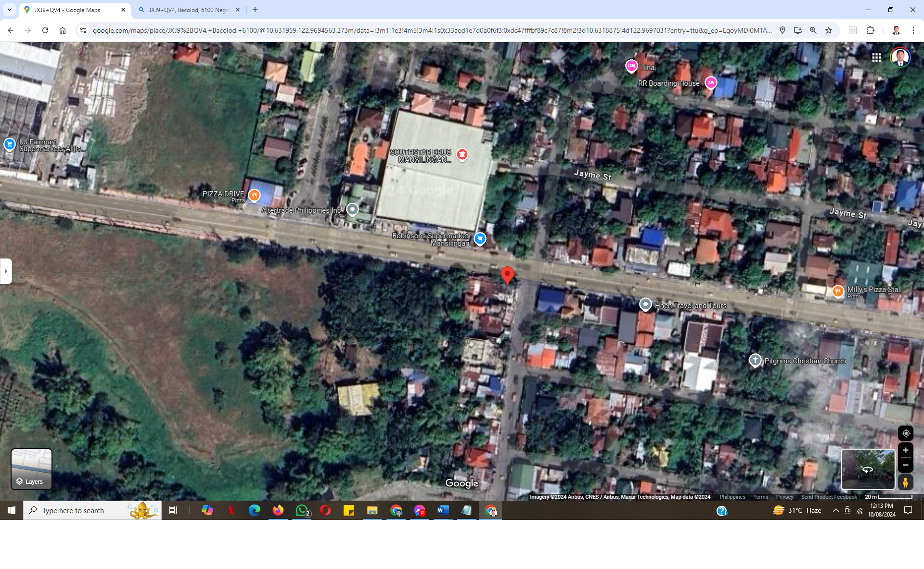The height and width of the screenshot is (569, 924).
Task: Zoom in the map with plus button
Action: tap(905, 450)
